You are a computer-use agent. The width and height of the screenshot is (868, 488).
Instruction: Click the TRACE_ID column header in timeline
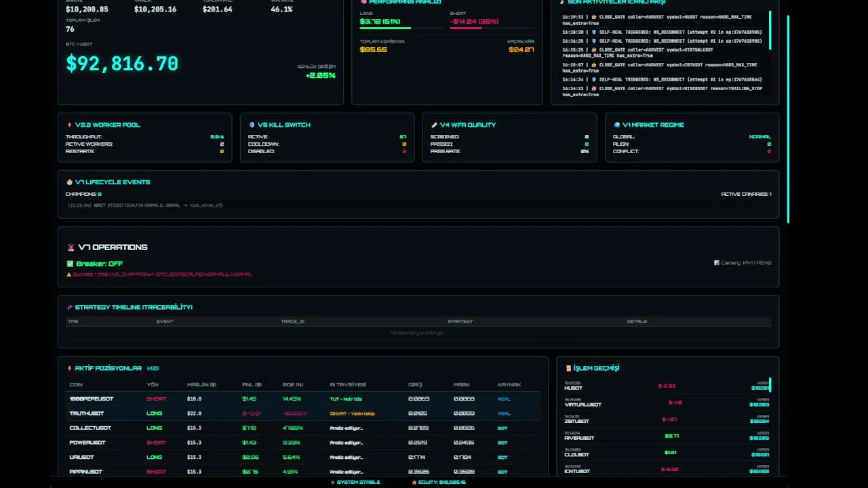click(293, 321)
